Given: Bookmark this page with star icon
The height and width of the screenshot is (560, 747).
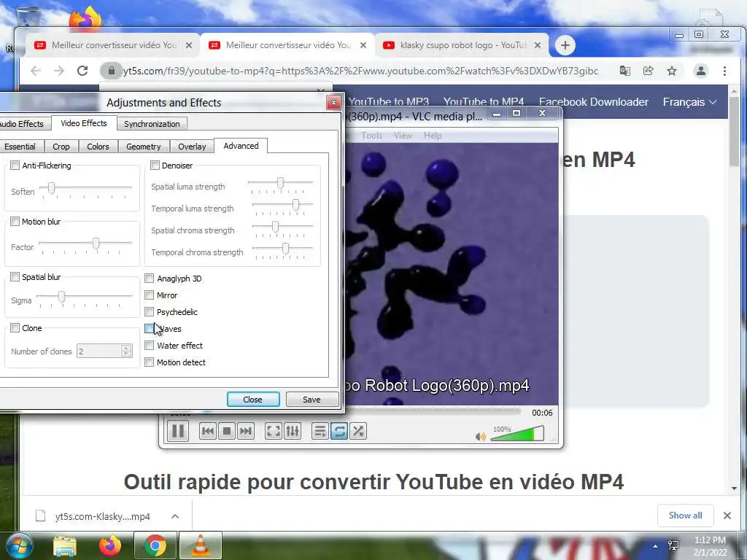Looking at the screenshot, I should click(672, 71).
